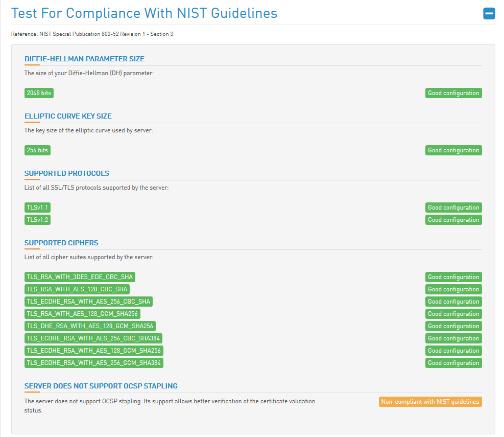Click the TLSv1.2 protocol badge
Image resolution: width=504 pixels, height=437 pixels.
coord(37,220)
